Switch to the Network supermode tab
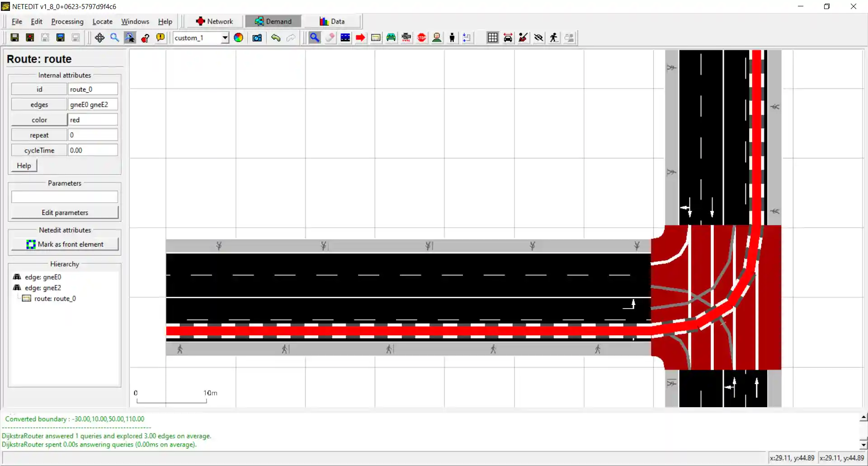 pos(214,21)
